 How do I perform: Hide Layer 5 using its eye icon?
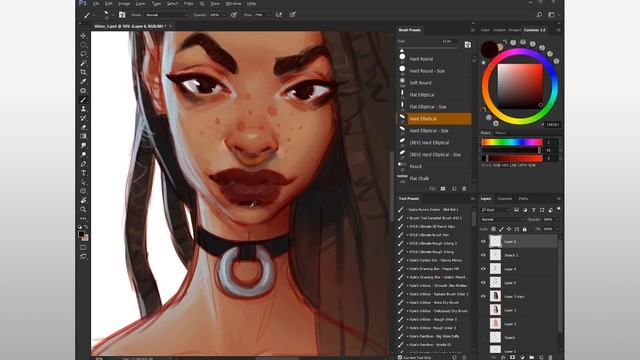point(483,282)
